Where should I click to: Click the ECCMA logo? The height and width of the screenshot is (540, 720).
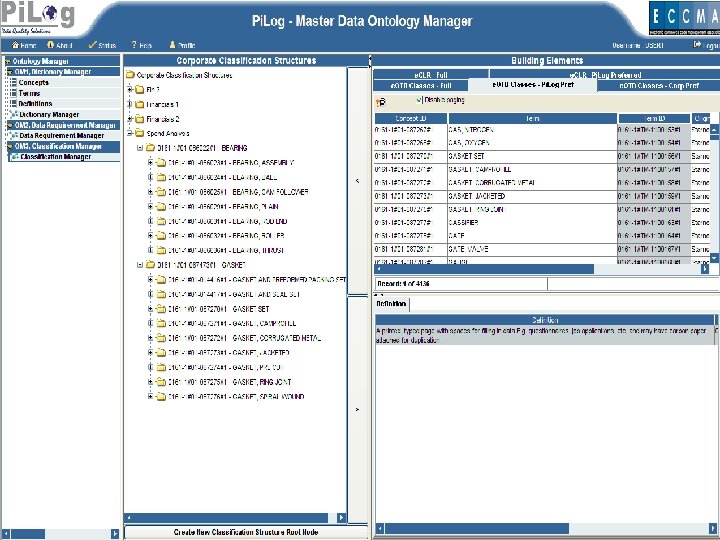tap(684, 18)
